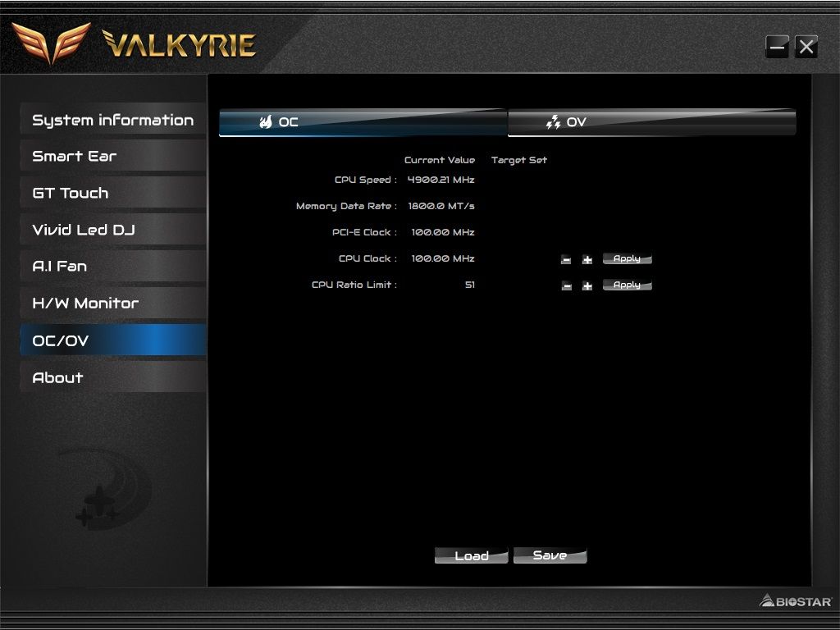Select Vivid Led DJ in the sidebar

[x=113, y=230]
